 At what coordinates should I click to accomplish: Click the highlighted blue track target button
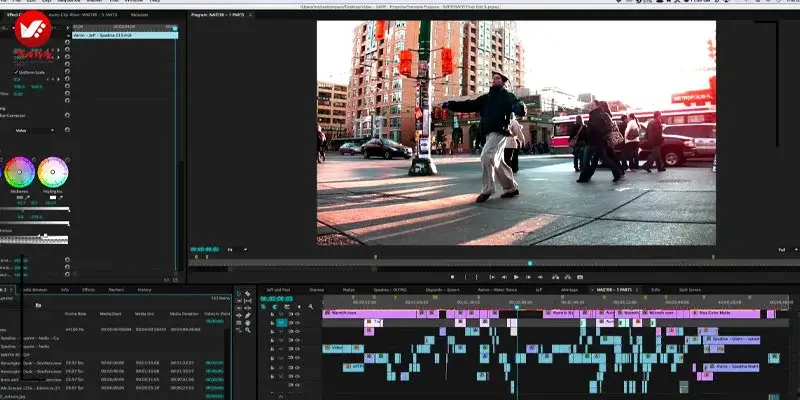click(282, 323)
